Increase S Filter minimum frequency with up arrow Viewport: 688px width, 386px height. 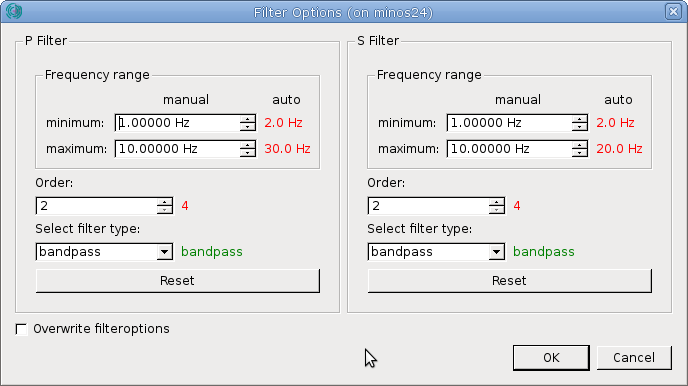click(x=580, y=119)
